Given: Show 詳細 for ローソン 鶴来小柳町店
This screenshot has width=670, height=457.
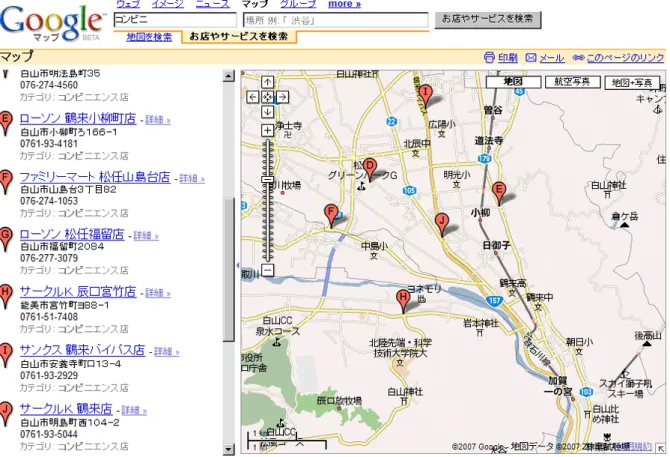Looking at the screenshot, I should [x=158, y=120].
